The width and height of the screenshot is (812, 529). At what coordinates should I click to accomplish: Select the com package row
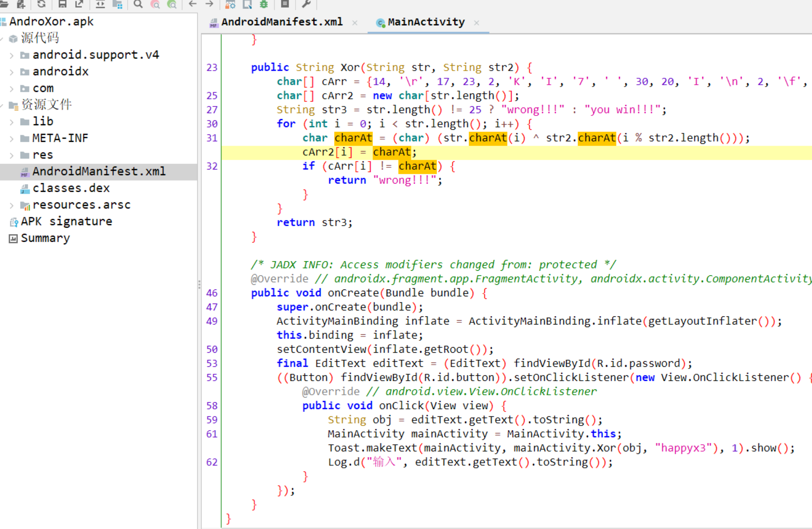pos(43,88)
